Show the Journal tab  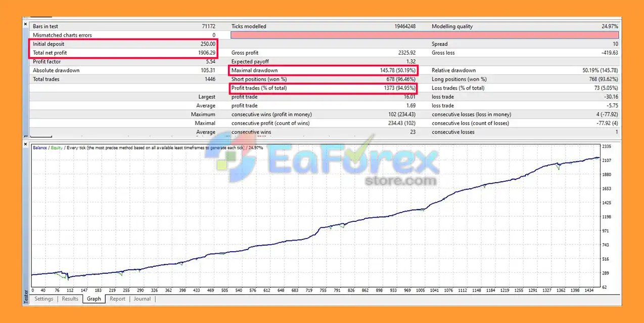tap(142, 299)
